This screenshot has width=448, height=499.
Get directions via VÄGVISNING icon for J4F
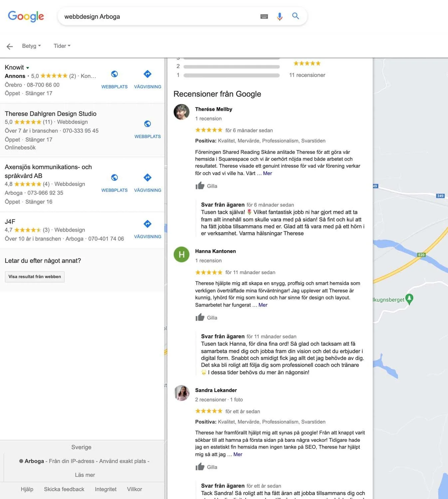point(147,224)
